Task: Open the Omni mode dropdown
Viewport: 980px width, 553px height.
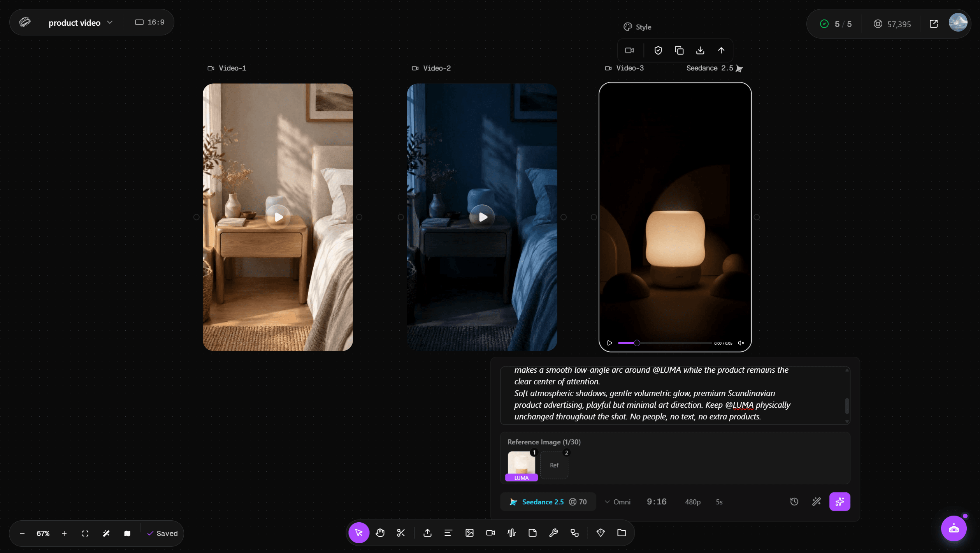Action: coord(618,502)
